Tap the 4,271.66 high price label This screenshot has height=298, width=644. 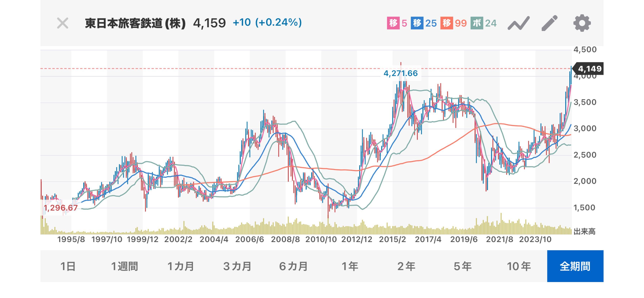point(401,73)
